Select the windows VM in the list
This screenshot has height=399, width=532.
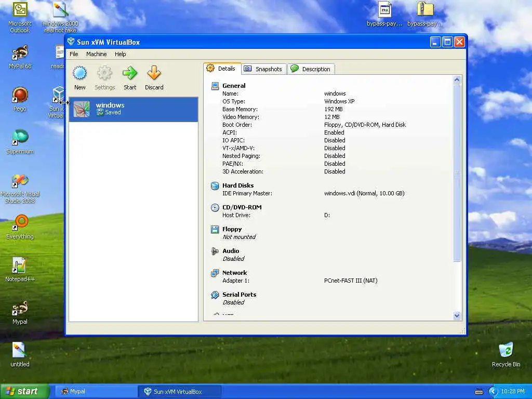[x=134, y=109]
